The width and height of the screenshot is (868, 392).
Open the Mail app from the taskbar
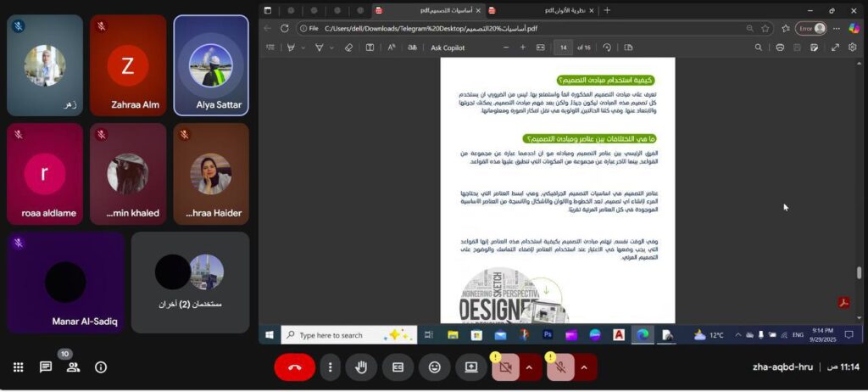(500, 335)
